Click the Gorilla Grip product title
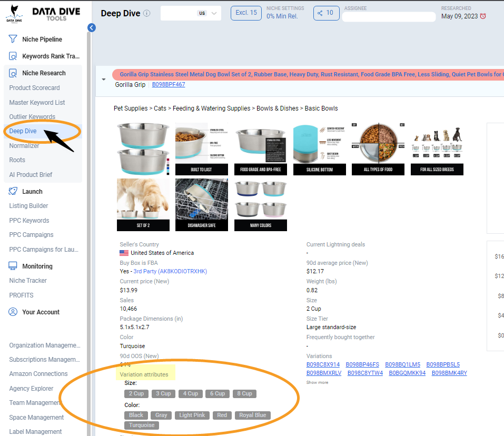Image resolution: width=504 pixels, height=436 pixels. pos(312,75)
